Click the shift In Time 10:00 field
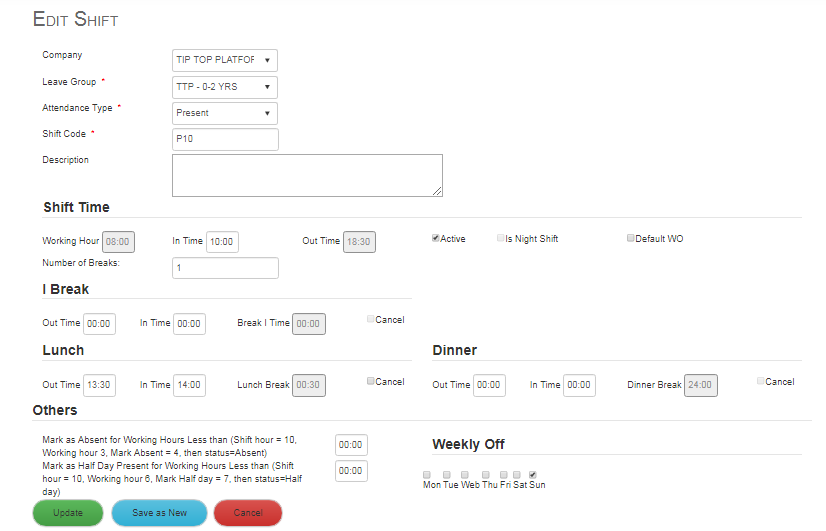 (x=222, y=242)
